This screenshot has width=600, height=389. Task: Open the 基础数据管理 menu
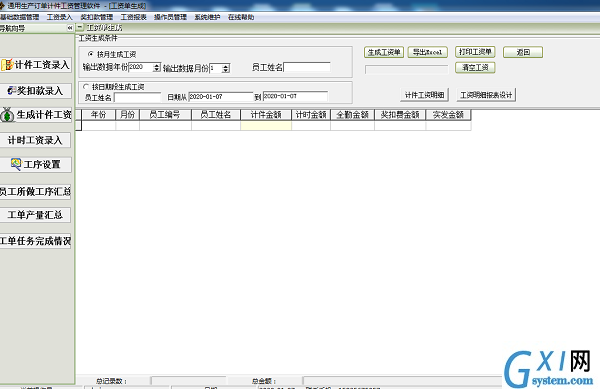(x=20, y=17)
